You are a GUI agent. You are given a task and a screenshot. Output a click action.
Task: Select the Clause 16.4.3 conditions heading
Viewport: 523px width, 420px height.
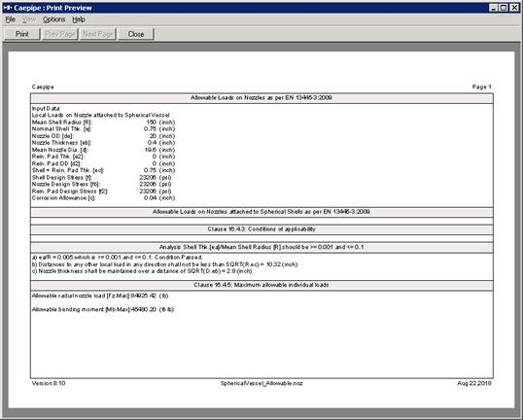(261, 229)
